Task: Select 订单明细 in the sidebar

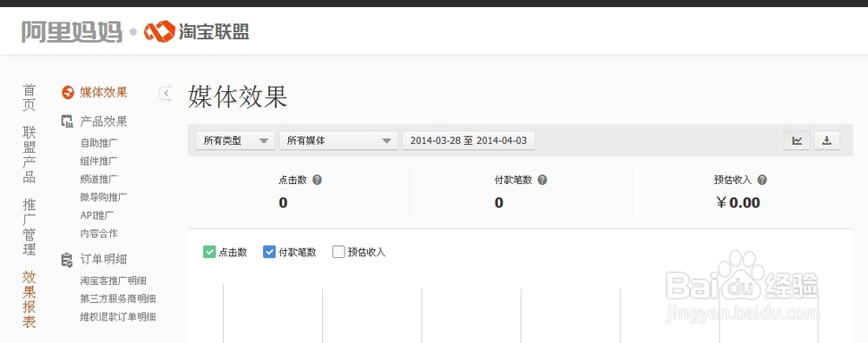Action: click(x=103, y=260)
